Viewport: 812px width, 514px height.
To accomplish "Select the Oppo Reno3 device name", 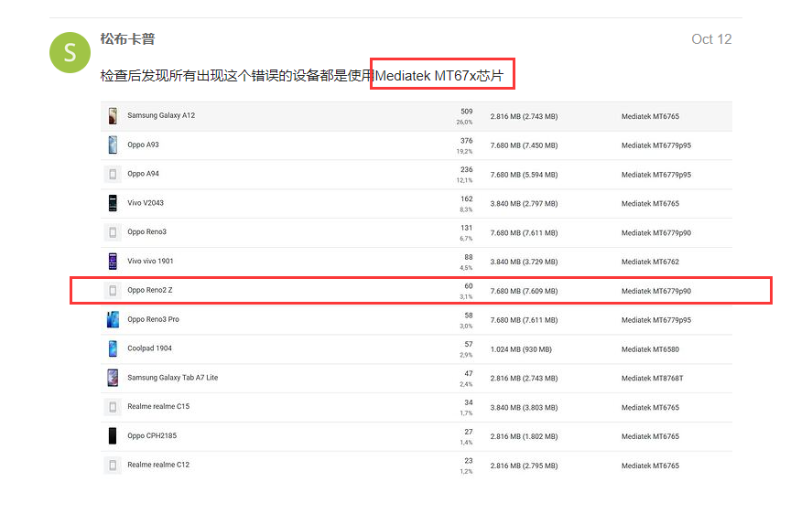I will point(147,232).
